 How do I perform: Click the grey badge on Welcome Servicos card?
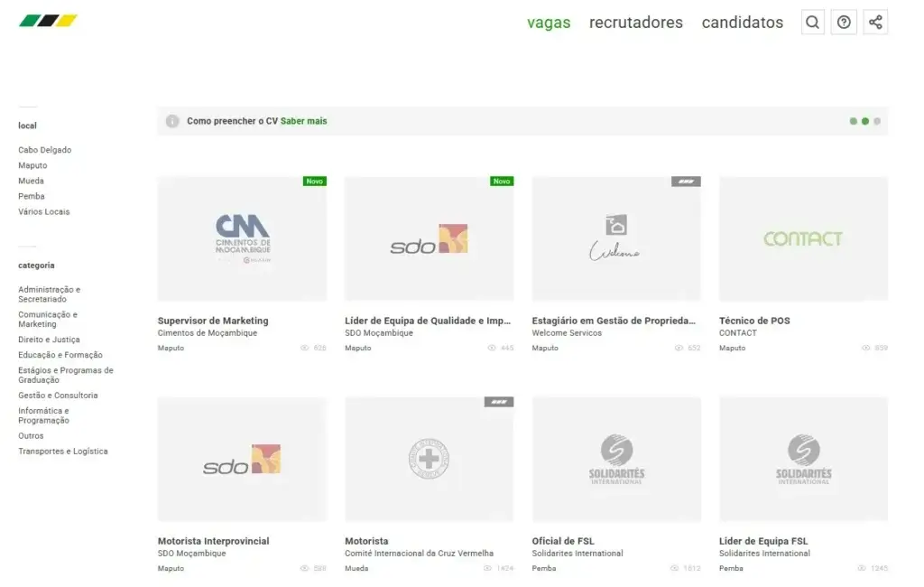pyautogui.click(x=686, y=182)
